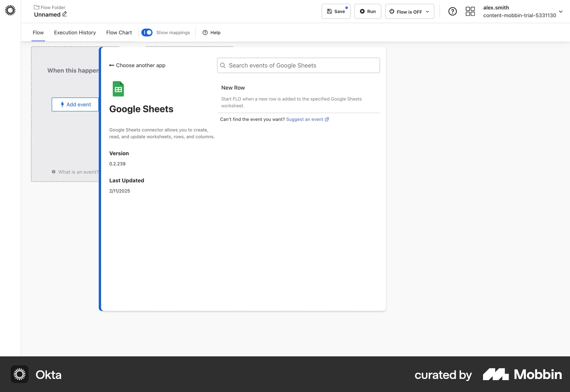Open the Help question mark icon in header
The height and width of the screenshot is (392, 570).
tap(452, 11)
